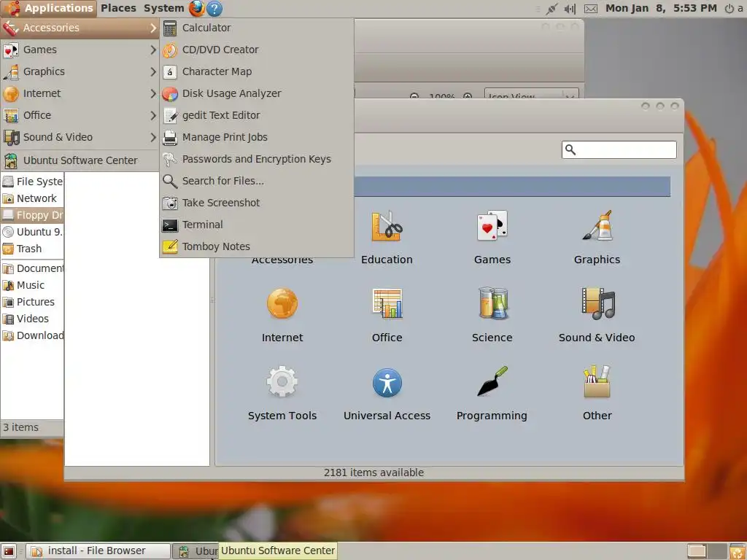Click the Office chart icon in Applications menu
Image resolution: width=747 pixels, height=560 pixels.
[10, 115]
